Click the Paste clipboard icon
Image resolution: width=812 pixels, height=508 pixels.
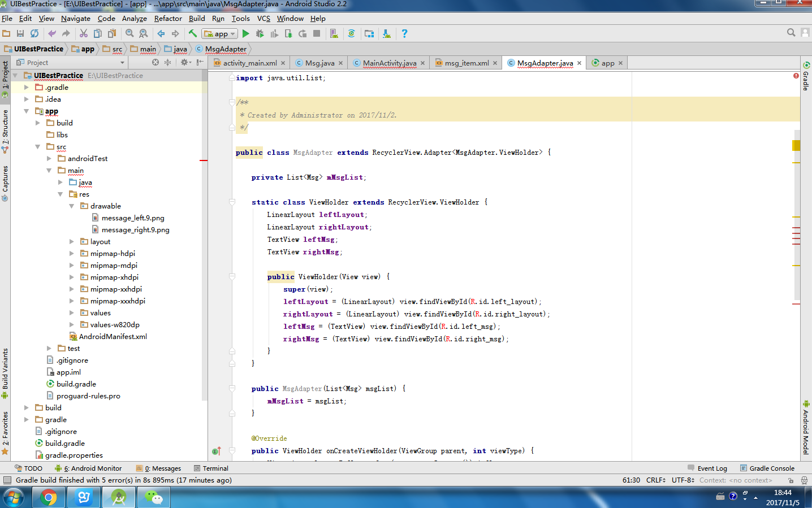pos(112,33)
